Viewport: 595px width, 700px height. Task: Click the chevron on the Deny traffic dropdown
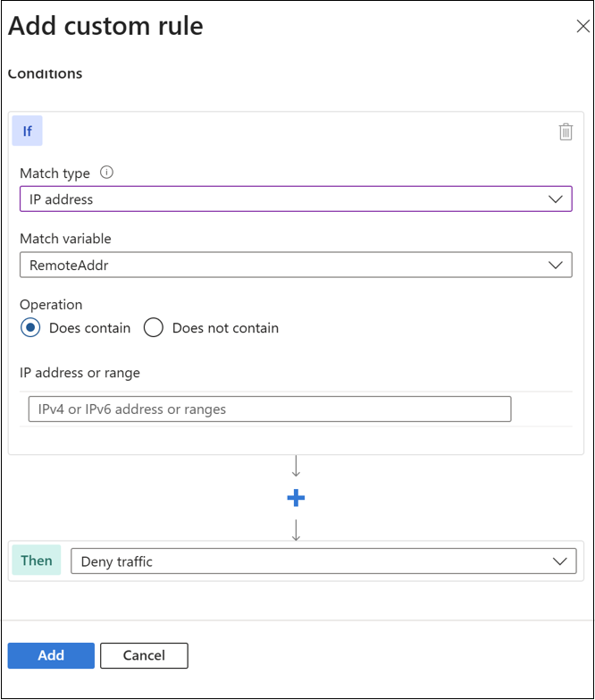(560, 561)
